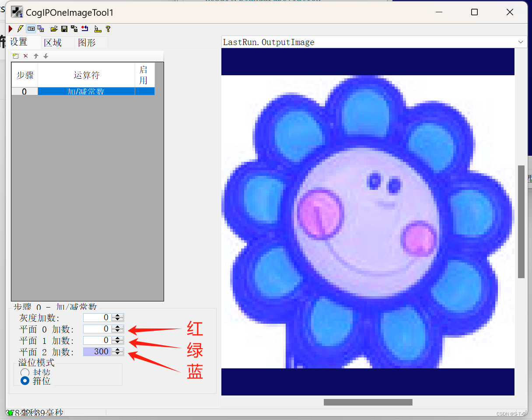Screen dimensions: 532x420
Task: Click the save-as multiple disks icon
Action: click(74, 29)
